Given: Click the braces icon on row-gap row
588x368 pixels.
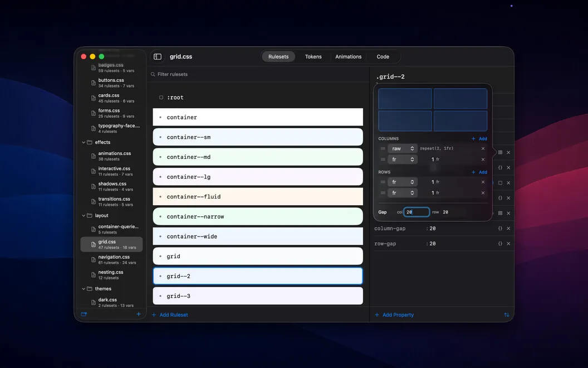Looking at the screenshot, I should point(500,244).
